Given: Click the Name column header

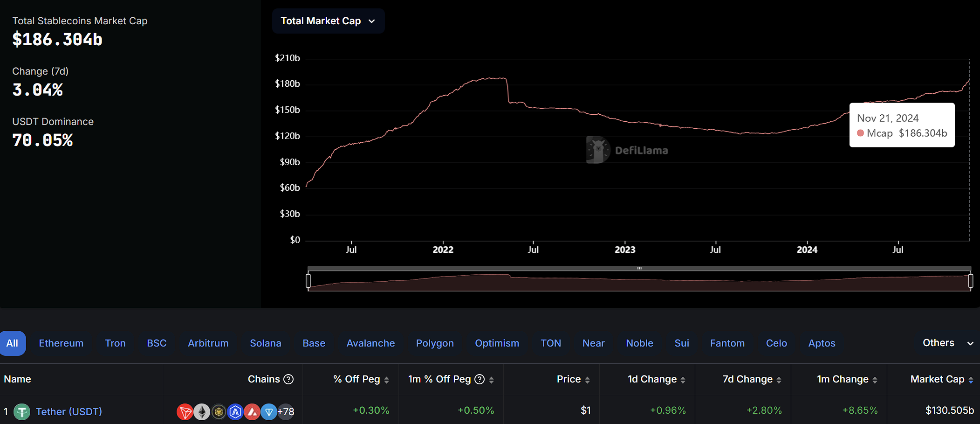Looking at the screenshot, I should point(17,379).
